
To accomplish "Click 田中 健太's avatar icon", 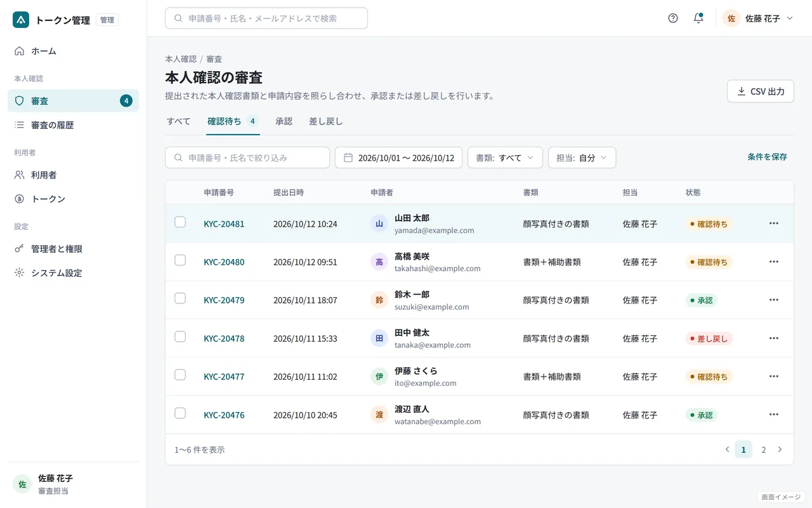I will point(379,338).
